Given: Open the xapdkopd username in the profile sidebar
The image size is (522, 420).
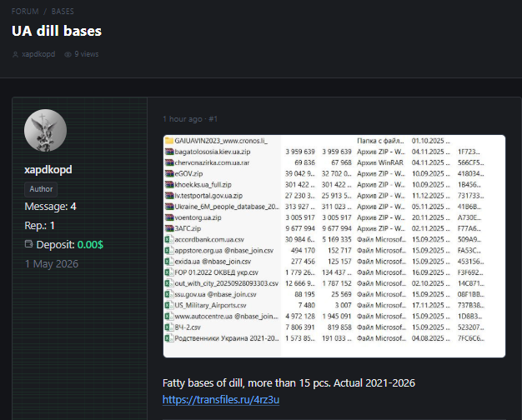Looking at the screenshot, I should [48, 170].
